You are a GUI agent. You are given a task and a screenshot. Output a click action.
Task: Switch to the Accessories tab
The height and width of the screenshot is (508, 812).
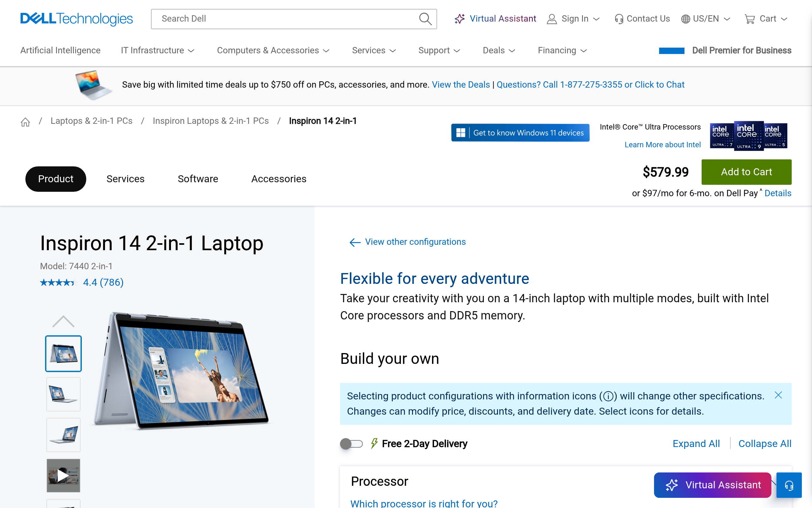point(279,179)
